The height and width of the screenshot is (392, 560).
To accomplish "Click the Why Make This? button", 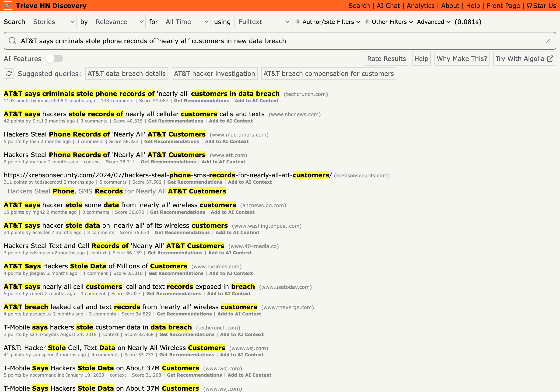I will (462, 59).
